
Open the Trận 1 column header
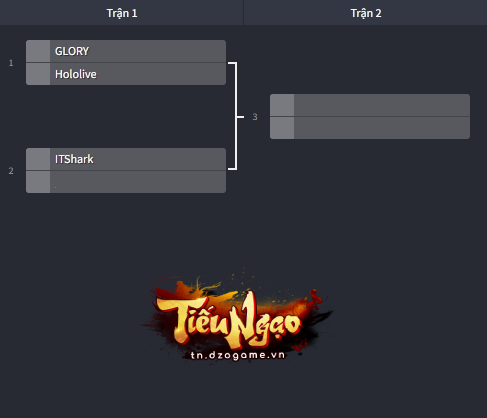pyautogui.click(x=122, y=13)
